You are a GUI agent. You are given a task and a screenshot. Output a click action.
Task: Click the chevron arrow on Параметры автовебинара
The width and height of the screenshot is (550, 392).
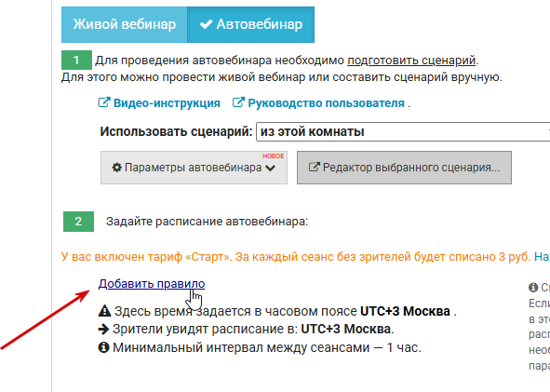tap(271, 169)
